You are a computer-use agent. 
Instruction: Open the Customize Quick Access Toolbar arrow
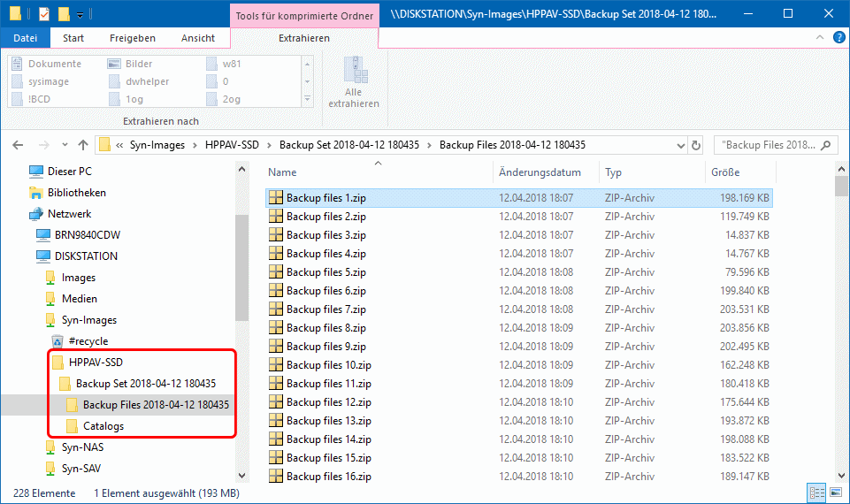coord(80,15)
